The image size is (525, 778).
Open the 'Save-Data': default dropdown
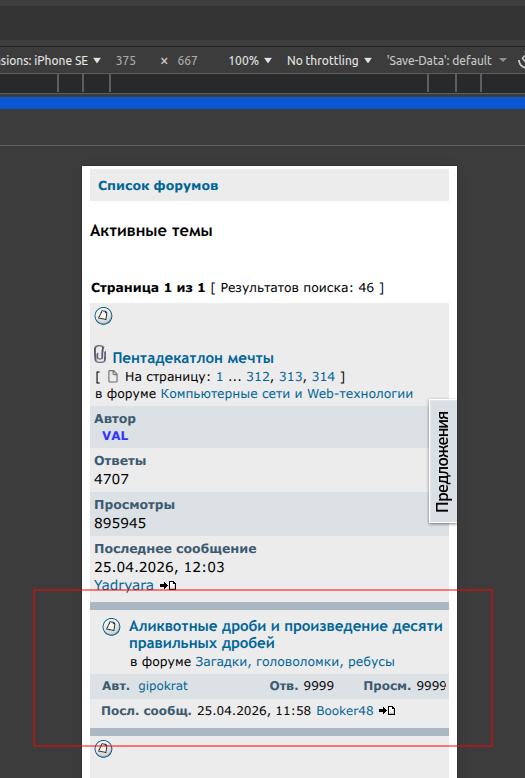coord(447,61)
